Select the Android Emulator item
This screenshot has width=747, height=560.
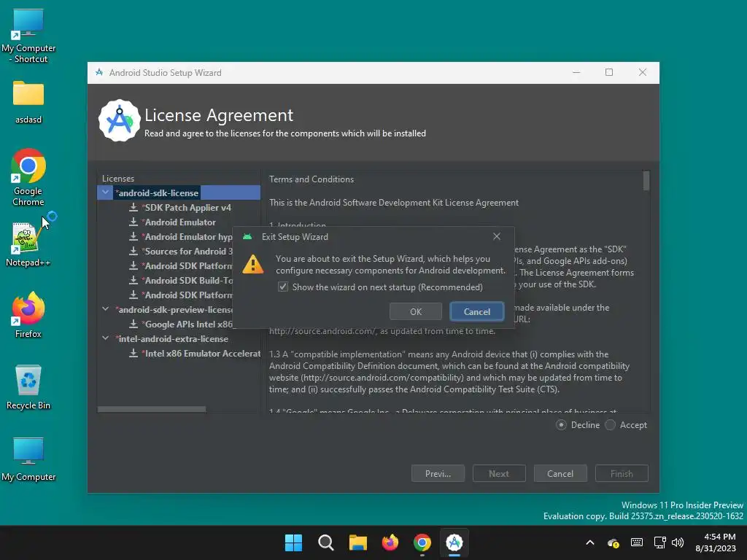180,222
